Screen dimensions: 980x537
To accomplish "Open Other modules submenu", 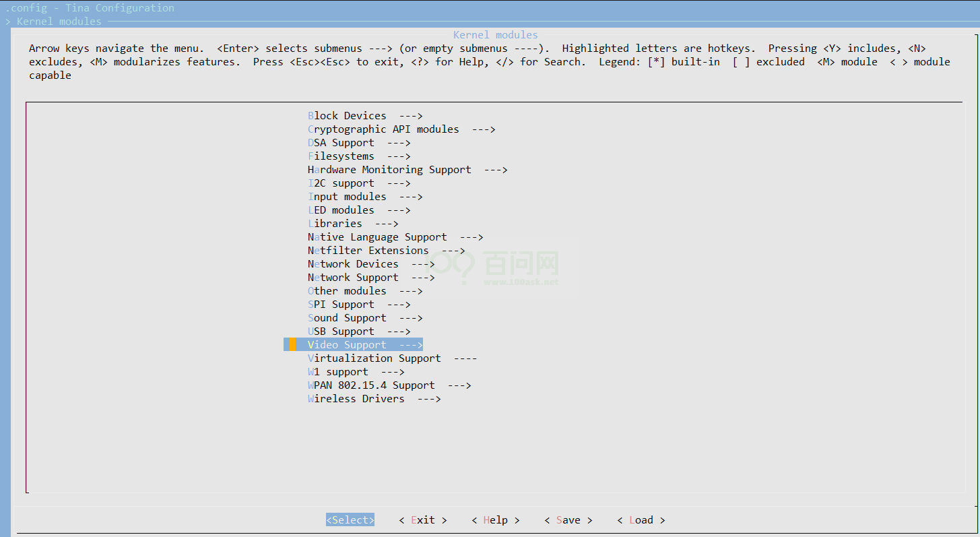I will 365,291.
